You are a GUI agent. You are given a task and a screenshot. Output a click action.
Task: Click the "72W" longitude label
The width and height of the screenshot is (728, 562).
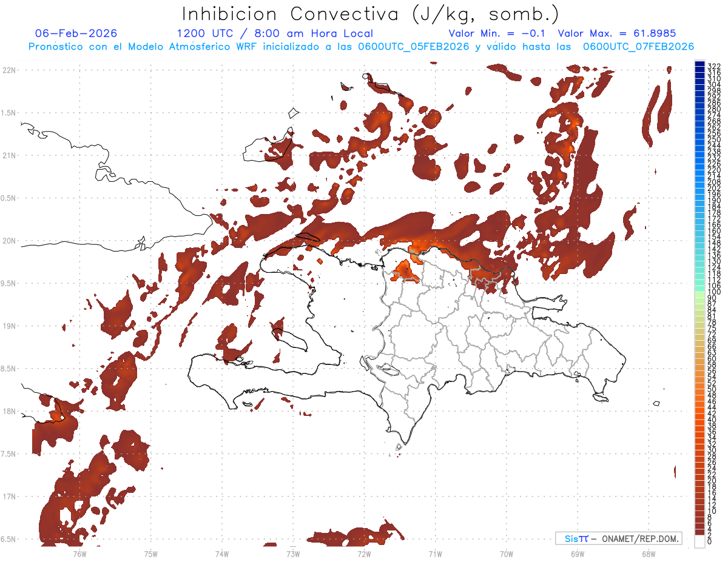(x=364, y=553)
